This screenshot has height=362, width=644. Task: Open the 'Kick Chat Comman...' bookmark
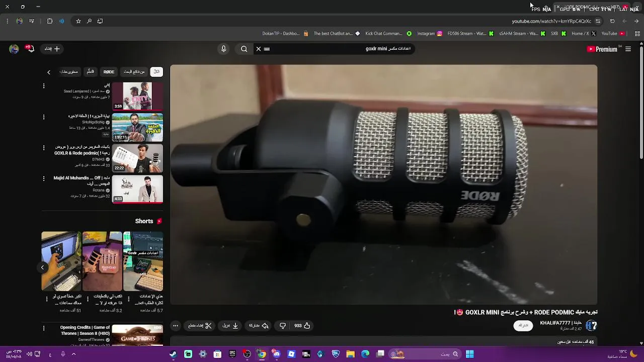click(387, 34)
